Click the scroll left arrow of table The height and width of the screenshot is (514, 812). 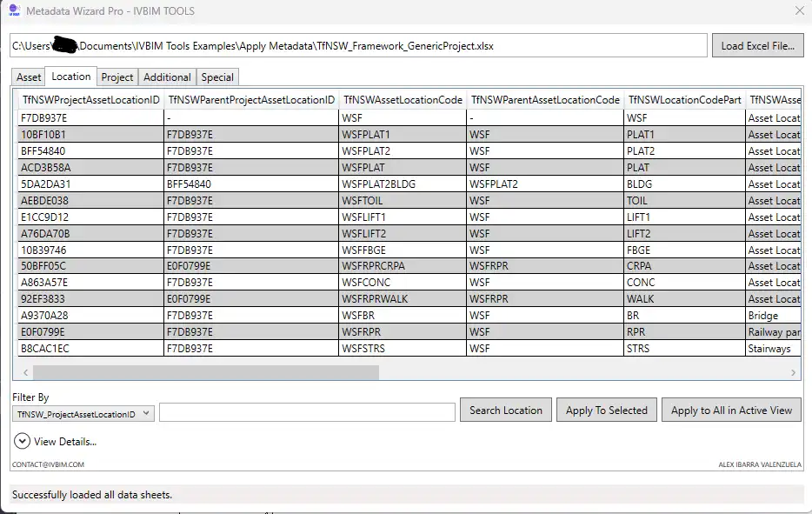(x=25, y=372)
